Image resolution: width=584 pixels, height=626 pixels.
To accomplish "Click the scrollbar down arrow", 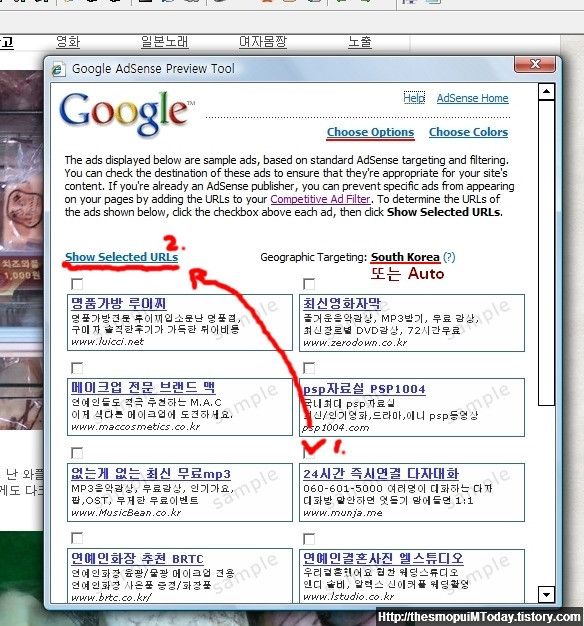I will coord(546,594).
